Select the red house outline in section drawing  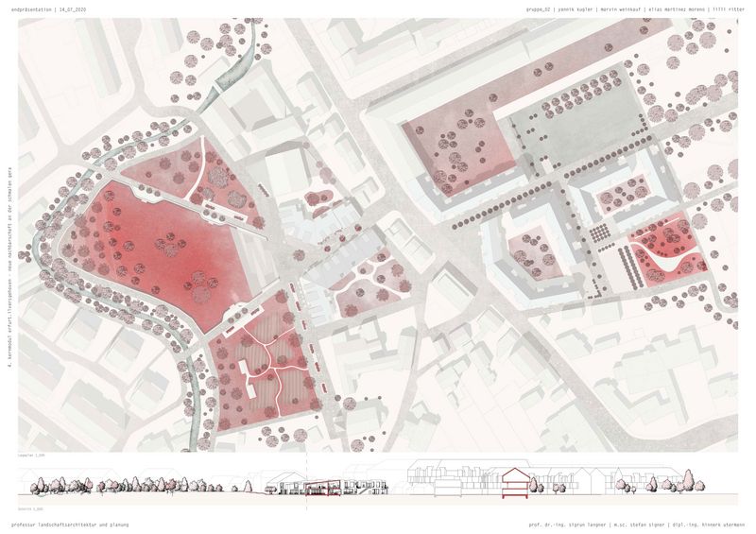coord(514,482)
